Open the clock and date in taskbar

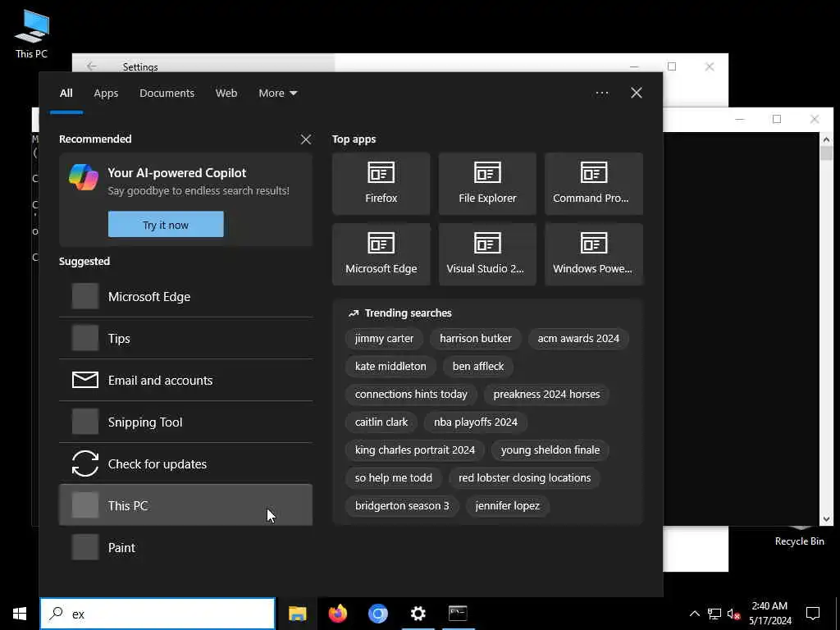pos(769,614)
